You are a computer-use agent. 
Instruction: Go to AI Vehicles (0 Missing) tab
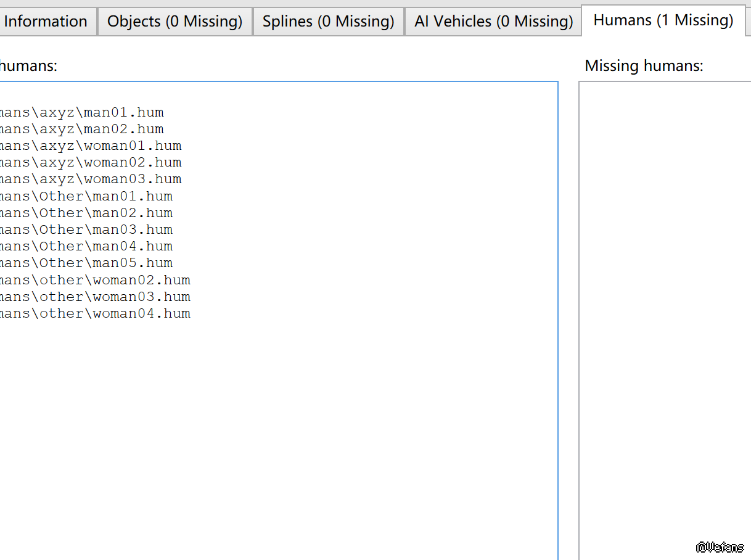coord(493,22)
